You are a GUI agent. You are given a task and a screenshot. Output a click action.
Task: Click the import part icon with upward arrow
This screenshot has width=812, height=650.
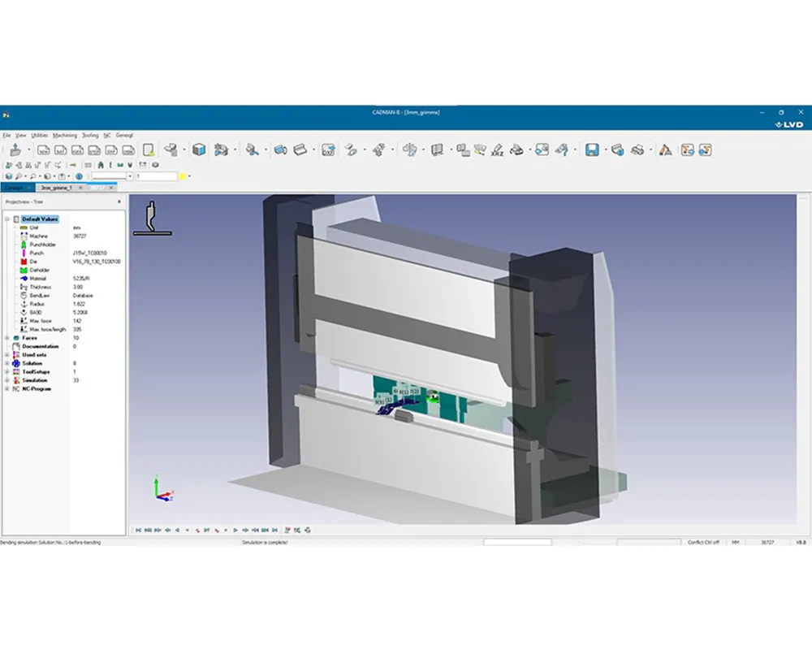tap(15, 149)
